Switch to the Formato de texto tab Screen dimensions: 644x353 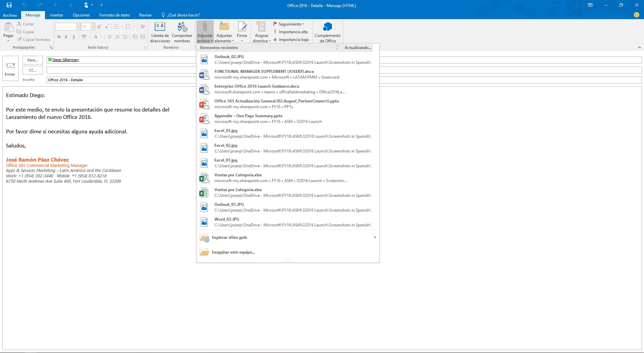click(x=114, y=15)
